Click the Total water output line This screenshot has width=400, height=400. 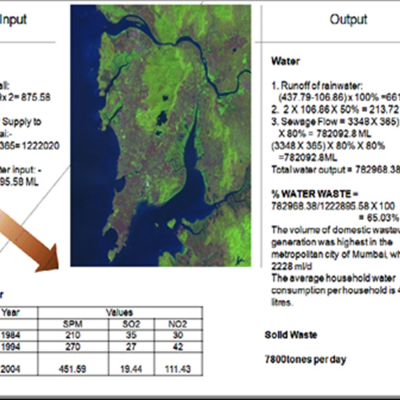[x=335, y=170]
